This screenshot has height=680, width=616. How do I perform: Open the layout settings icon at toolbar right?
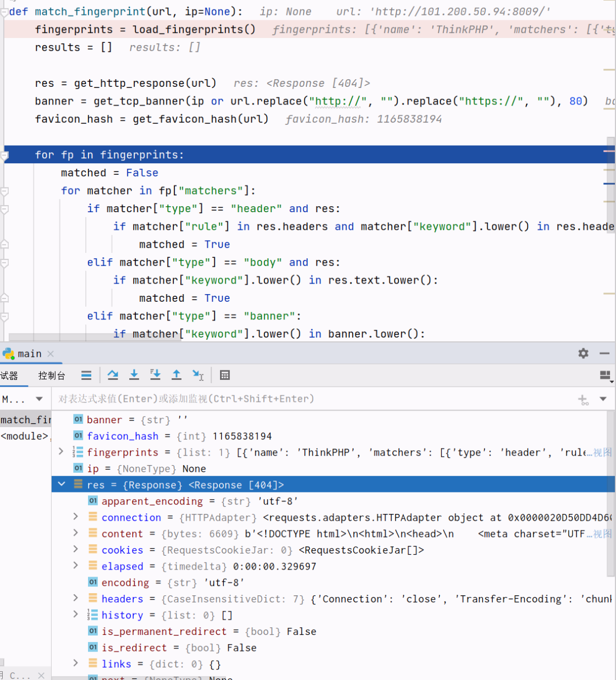[606, 375]
